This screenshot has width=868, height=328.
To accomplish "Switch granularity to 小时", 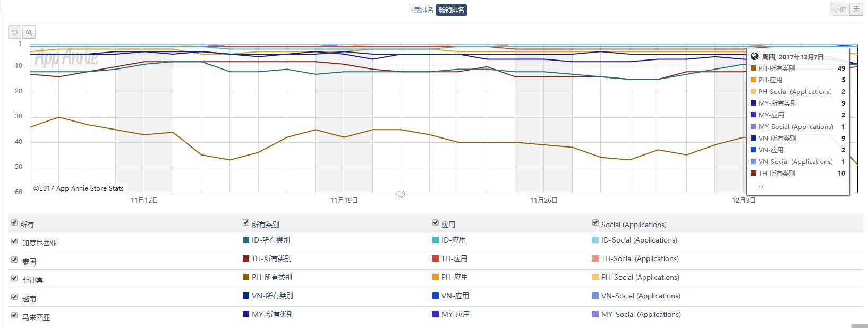I will tap(840, 9).
